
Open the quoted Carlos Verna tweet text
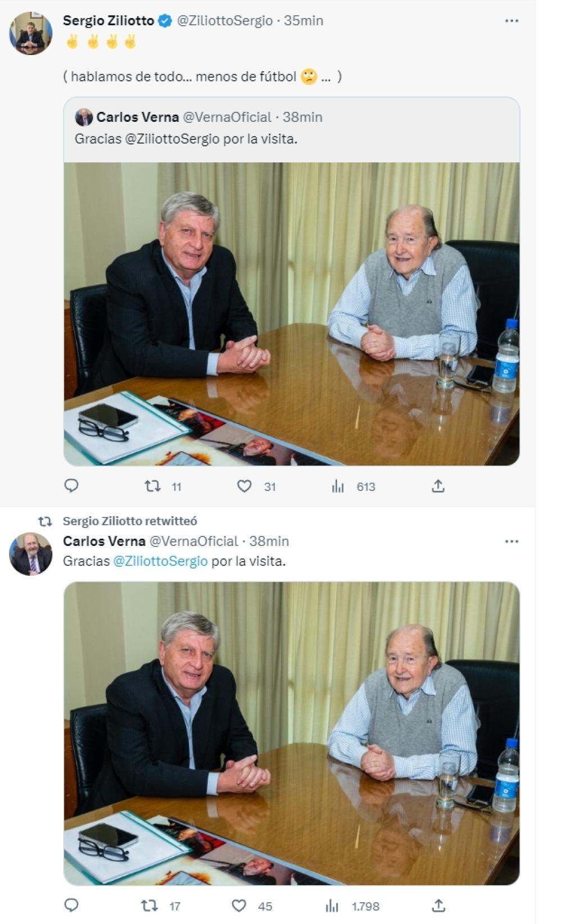(186, 139)
